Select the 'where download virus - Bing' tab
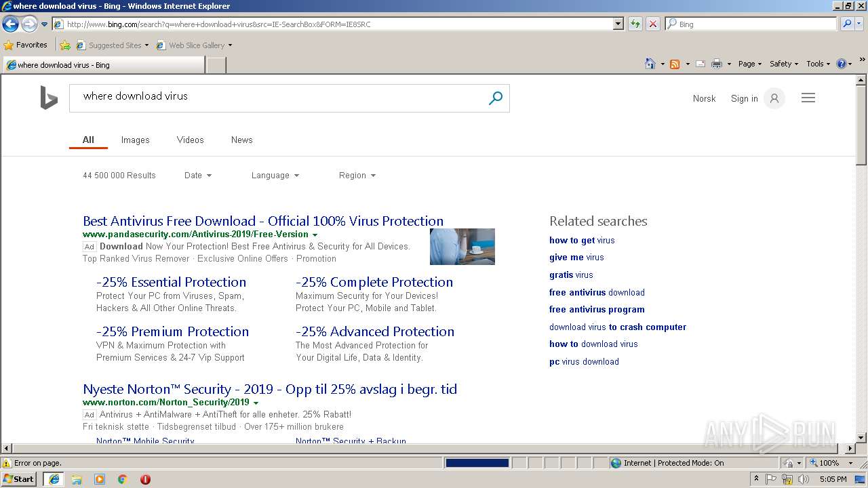Screen dimensions: 868x488 pyautogui.click(x=103, y=65)
